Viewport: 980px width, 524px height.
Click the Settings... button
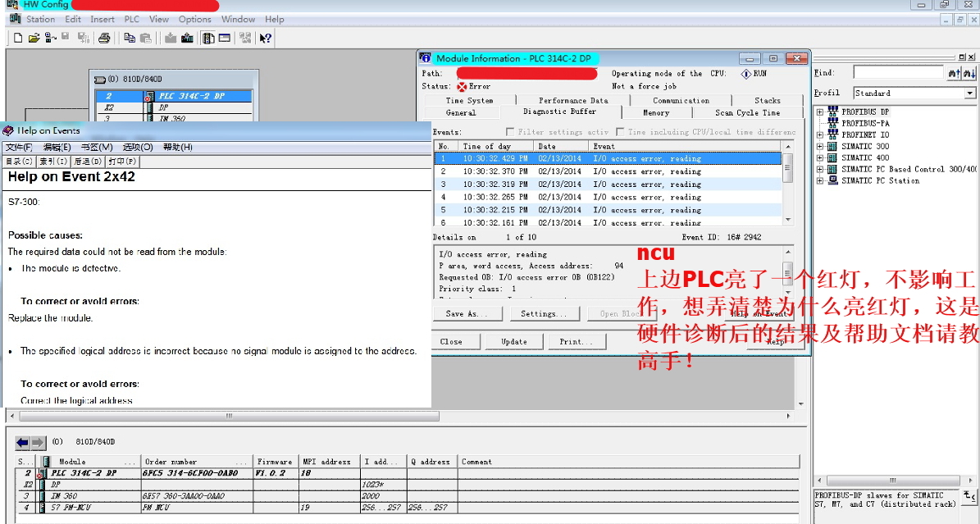(544, 314)
